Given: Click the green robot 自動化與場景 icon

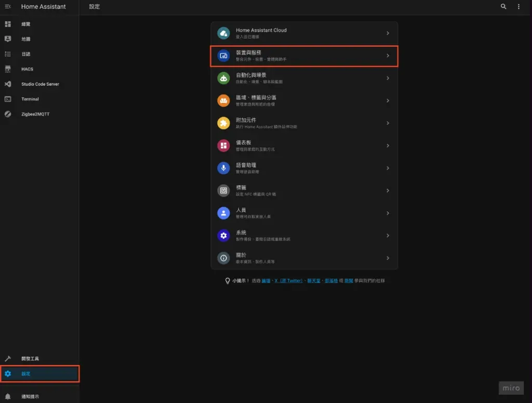Looking at the screenshot, I should [x=223, y=78].
